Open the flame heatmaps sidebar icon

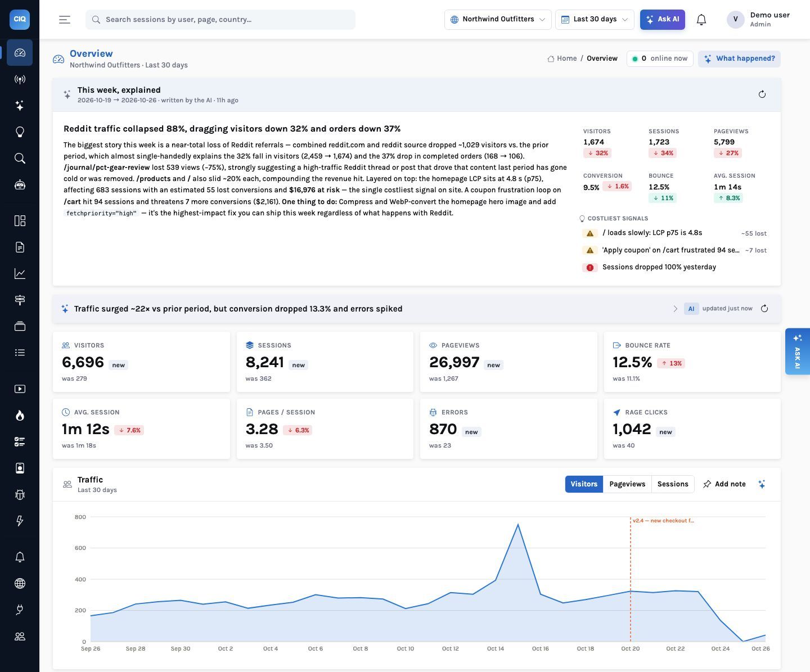point(20,416)
